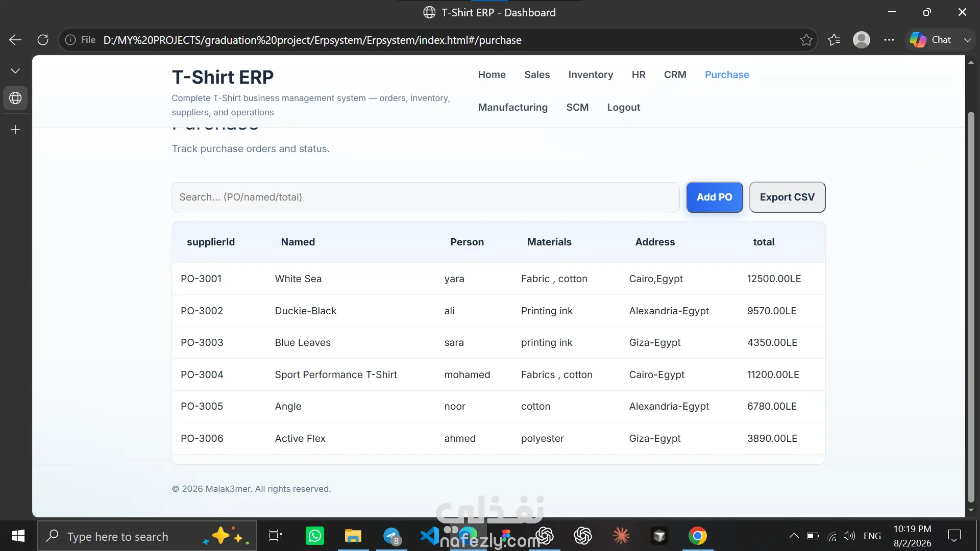Viewport: 980px width, 551px height.
Task: Open Copilot Chat in the browser toolbar
Action: click(x=930, y=40)
